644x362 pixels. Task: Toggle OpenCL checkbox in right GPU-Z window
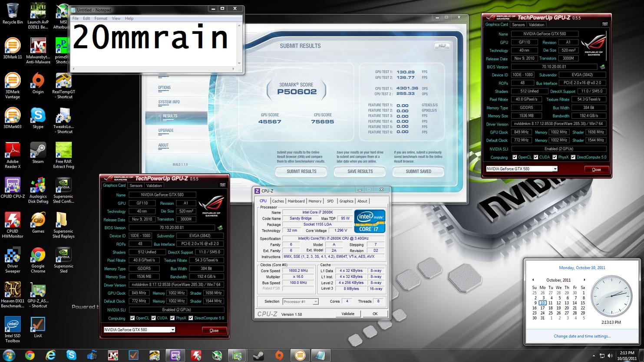point(515,157)
